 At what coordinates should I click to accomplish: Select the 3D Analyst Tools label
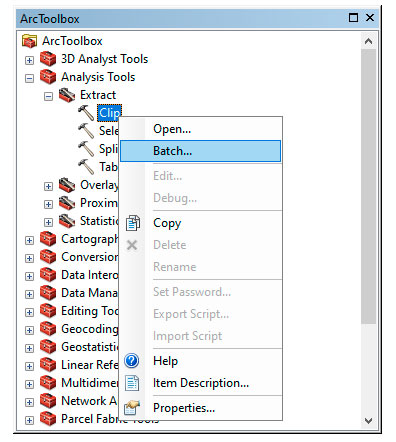pos(104,59)
